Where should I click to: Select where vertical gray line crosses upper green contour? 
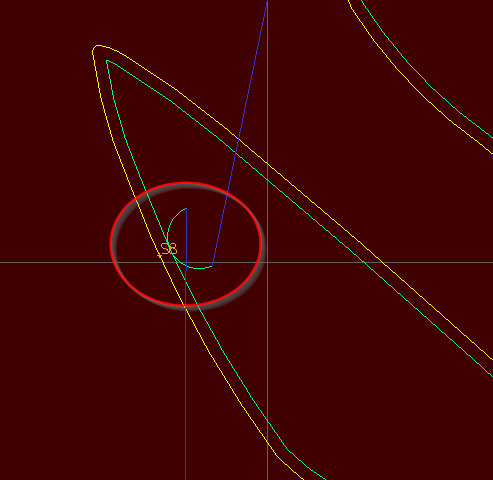267,180
